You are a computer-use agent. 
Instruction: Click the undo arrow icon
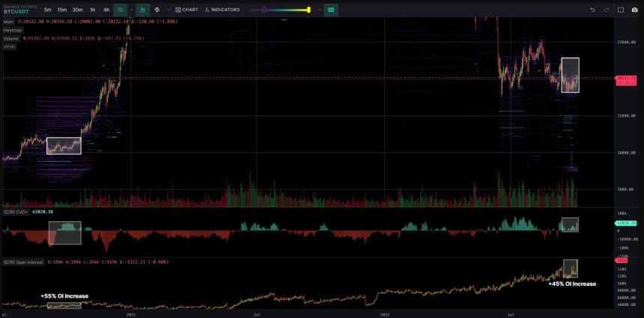click(x=592, y=10)
